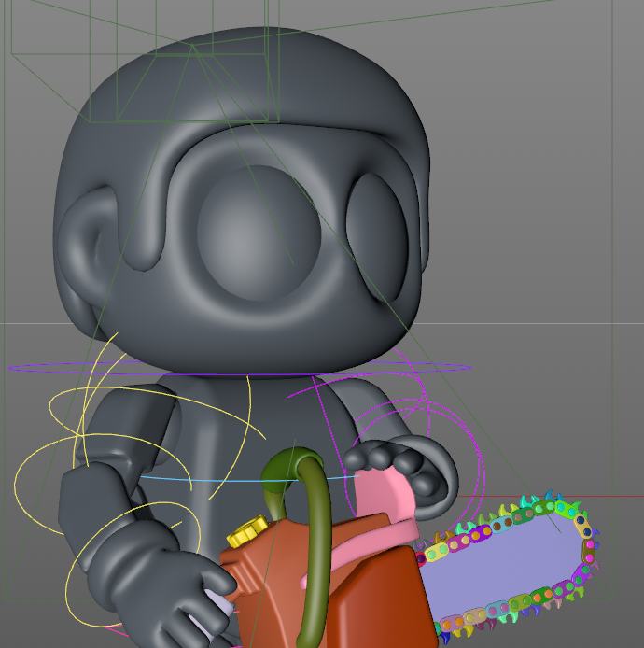This screenshot has height=648, width=644.
Task: Click the lavender chainsaw guide bar
Action: [x=502, y=569]
